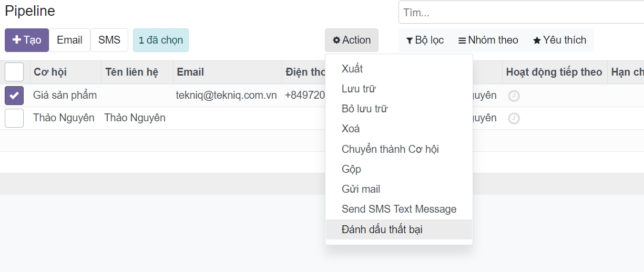Choose Xoá to delete the selection
Viewport: 644px width, 272px height.
(x=351, y=129)
